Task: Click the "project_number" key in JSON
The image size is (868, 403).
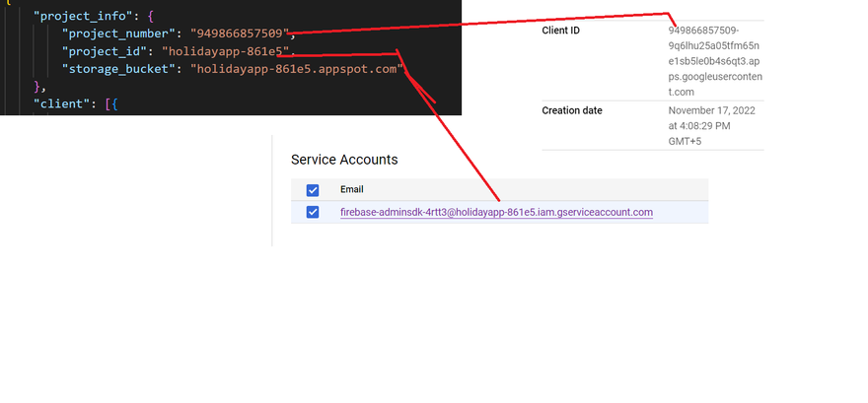Action: [118, 34]
